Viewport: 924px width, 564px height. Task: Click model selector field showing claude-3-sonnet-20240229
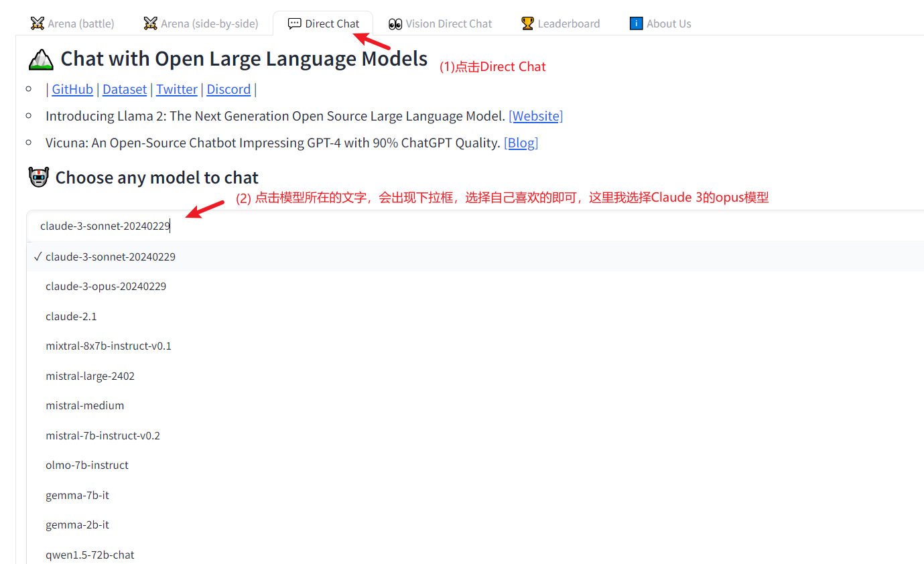(475, 226)
